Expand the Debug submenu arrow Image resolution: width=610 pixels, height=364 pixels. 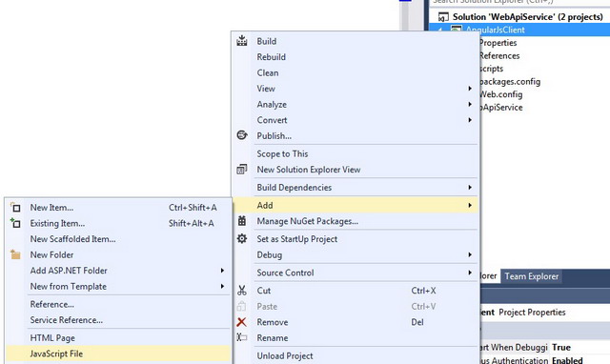coord(470,254)
